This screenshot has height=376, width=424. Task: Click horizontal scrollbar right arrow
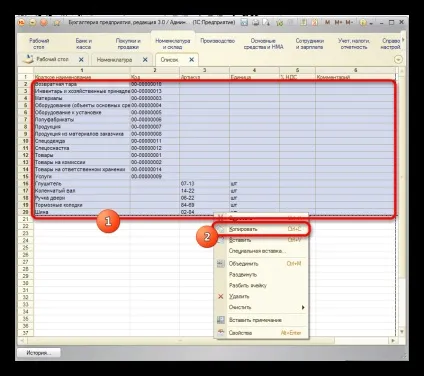[393, 341]
